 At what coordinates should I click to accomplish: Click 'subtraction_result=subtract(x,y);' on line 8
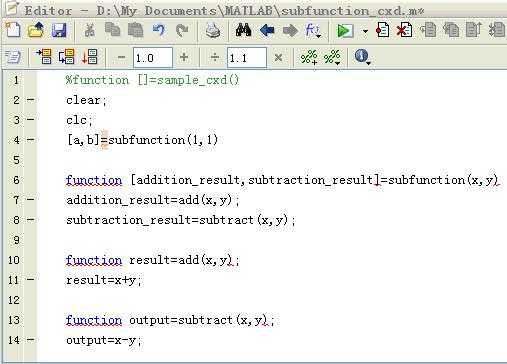(181, 220)
